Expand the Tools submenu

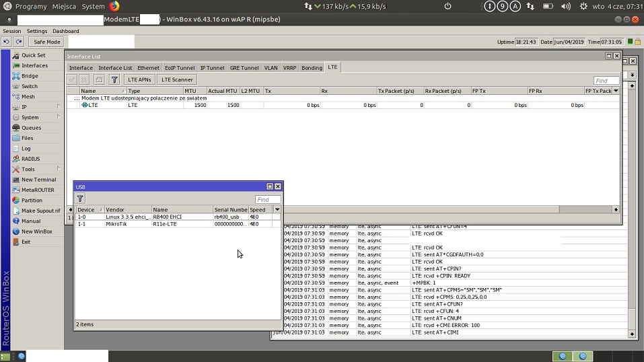point(59,169)
